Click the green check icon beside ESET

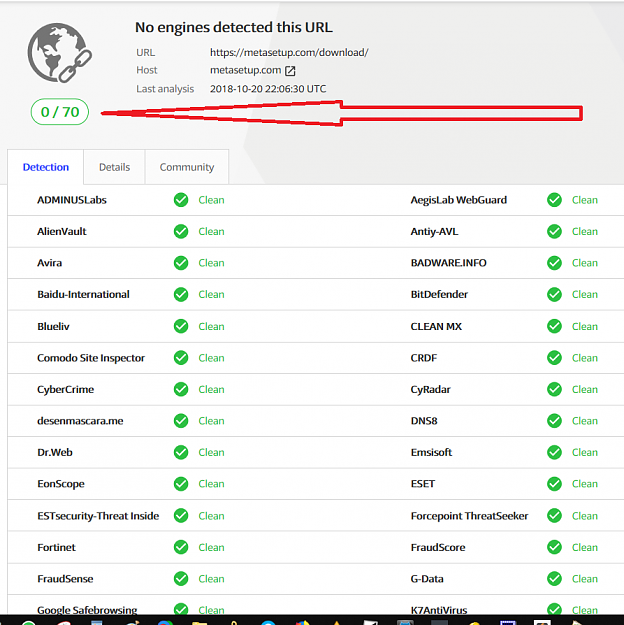pyautogui.click(x=554, y=484)
